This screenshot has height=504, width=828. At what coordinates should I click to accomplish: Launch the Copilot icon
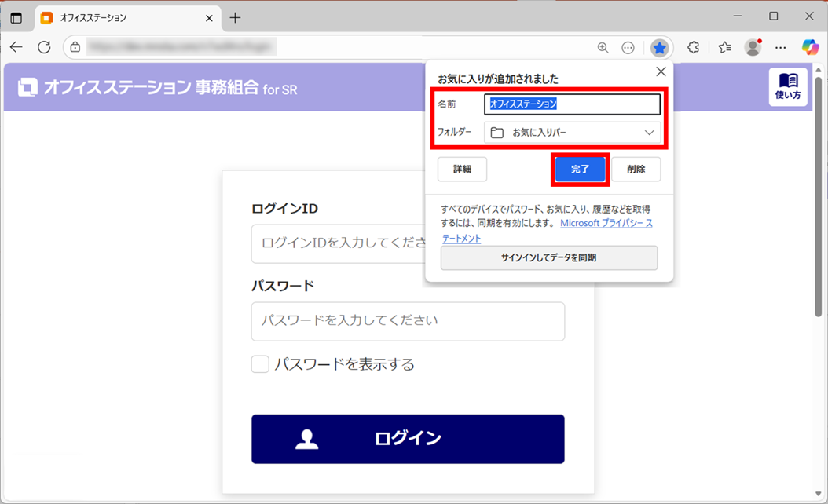tap(810, 48)
